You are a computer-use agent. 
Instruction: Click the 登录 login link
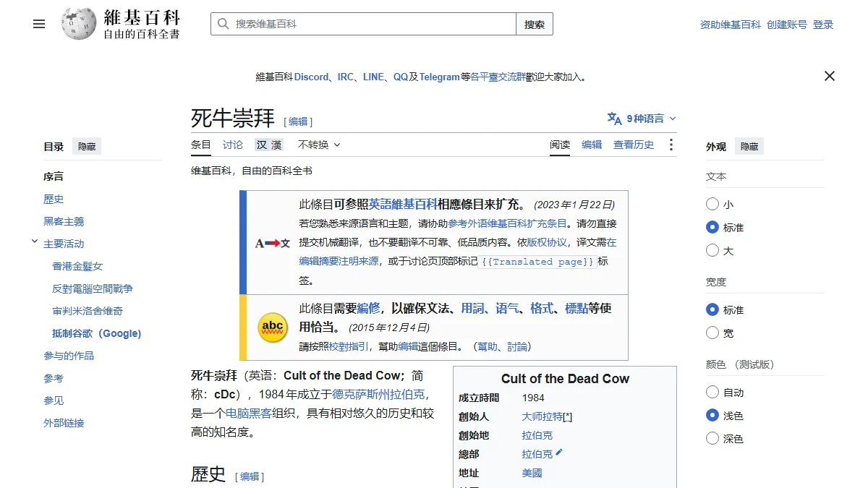(823, 25)
